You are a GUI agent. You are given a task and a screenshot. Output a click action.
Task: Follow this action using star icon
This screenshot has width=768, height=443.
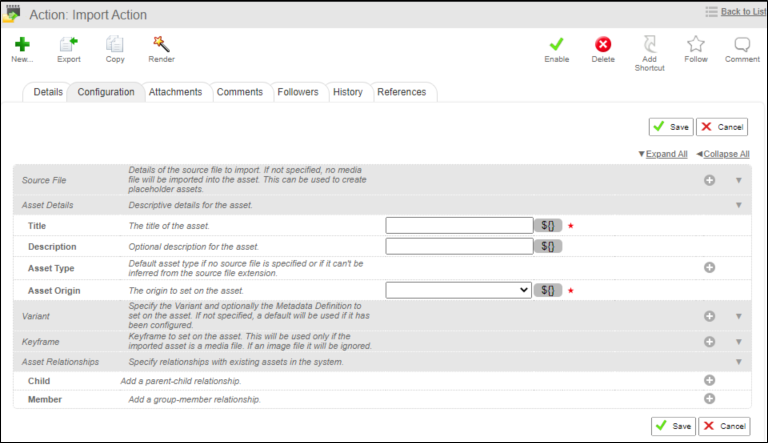pos(696,44)
